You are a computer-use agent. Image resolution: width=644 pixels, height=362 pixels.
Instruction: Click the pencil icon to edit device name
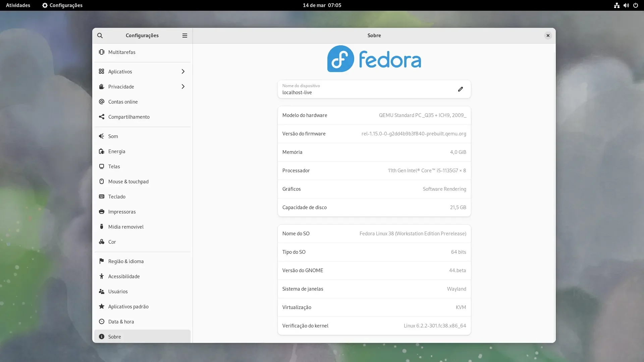(461, 89)
